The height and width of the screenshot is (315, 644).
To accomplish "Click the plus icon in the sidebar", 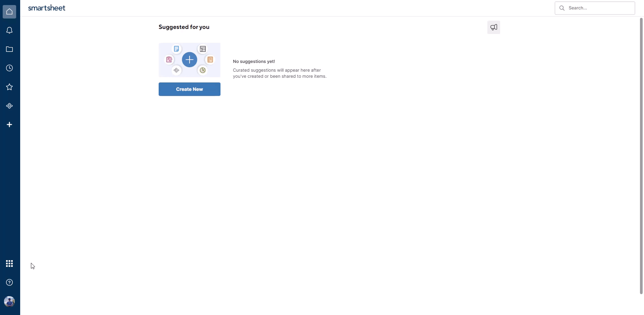I will pos(9,125).
